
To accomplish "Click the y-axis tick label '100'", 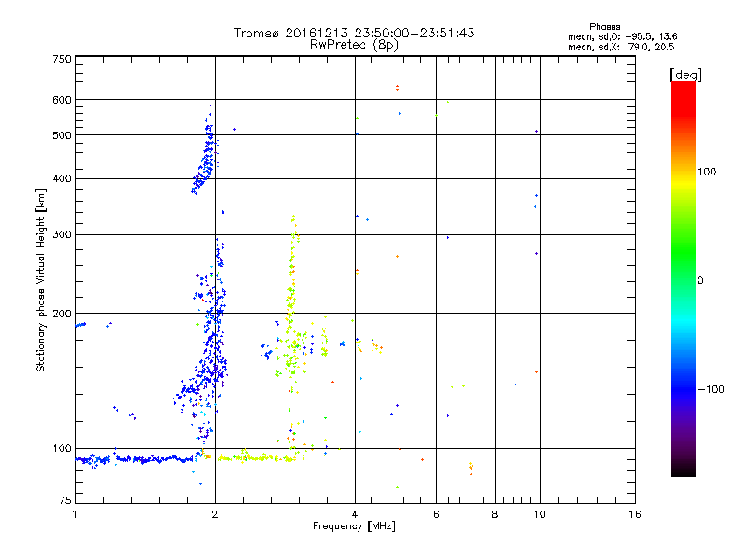I will 62,449.
